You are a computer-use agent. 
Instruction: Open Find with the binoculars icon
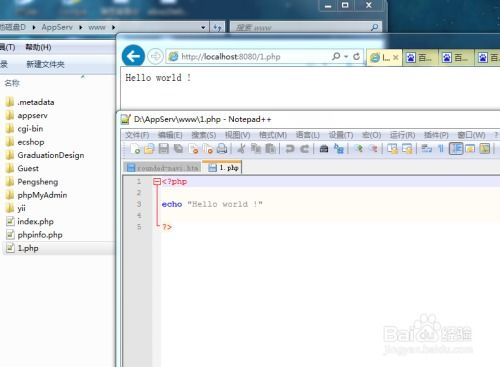pos(324,149)
